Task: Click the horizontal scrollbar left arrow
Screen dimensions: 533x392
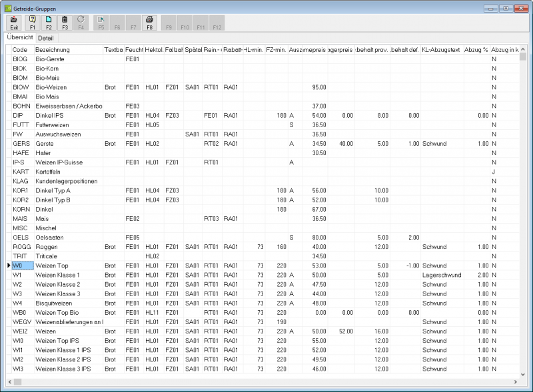Action: [x=10, y=382]
